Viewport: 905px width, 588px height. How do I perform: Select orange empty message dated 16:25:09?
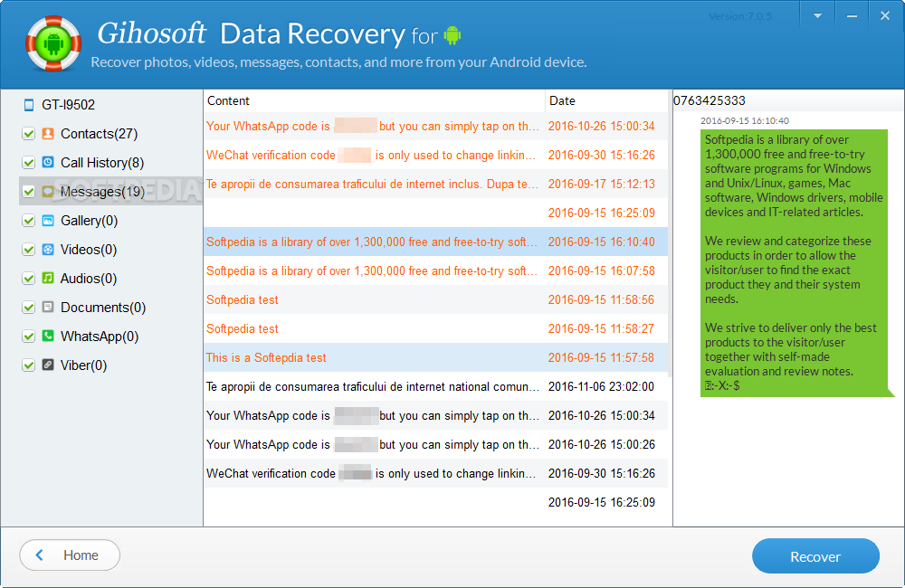436,213
